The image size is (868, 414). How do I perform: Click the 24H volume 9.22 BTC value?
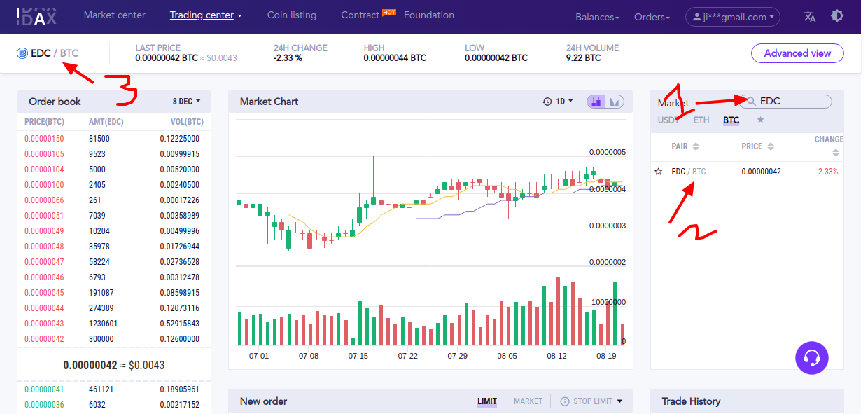[584, 58]
